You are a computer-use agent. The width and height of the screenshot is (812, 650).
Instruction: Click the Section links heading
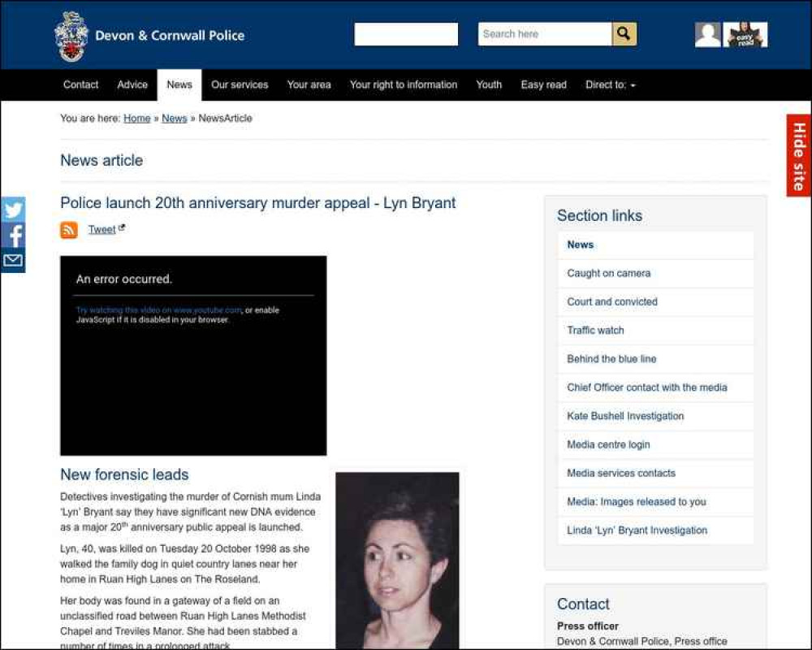click(x=600, y=215)
